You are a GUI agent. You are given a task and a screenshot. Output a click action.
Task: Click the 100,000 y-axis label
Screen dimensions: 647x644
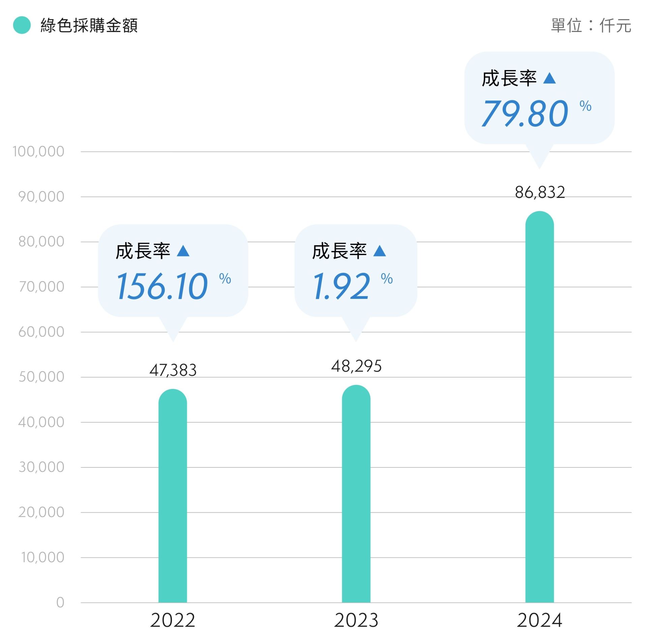[x=38, y=152]
